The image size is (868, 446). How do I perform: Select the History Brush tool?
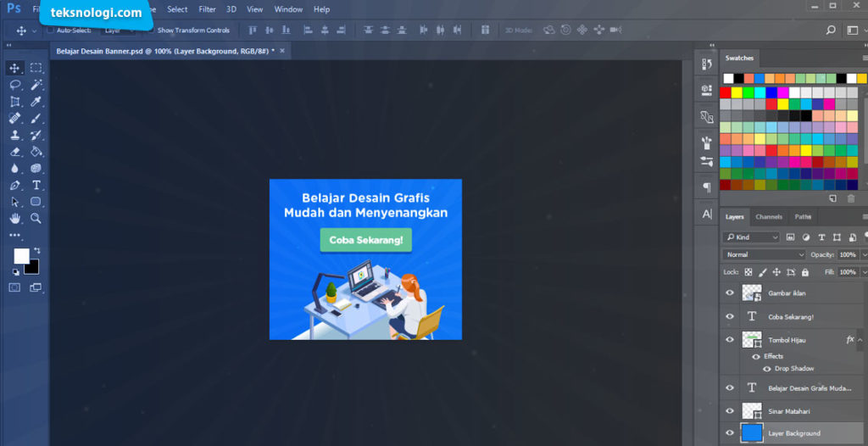tap(36, 135)
